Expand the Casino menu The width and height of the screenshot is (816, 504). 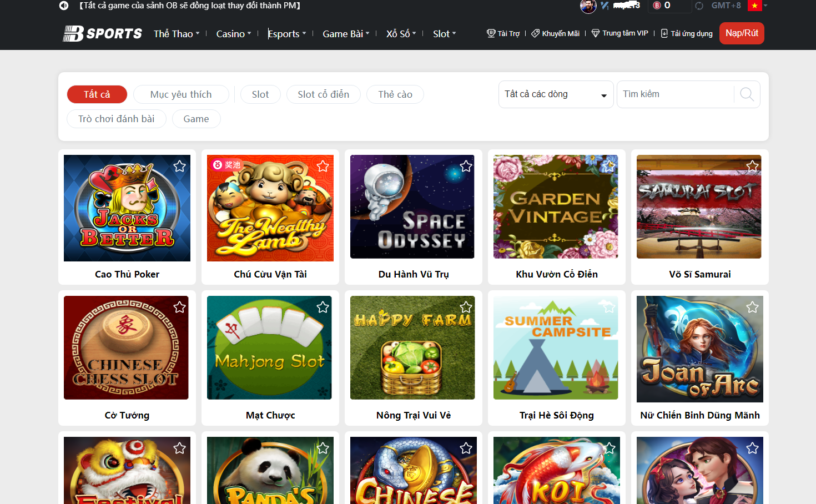click(234, 34)
